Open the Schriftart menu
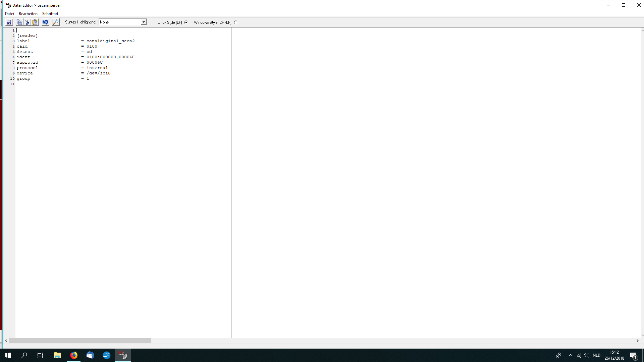 tap(50, 14)
